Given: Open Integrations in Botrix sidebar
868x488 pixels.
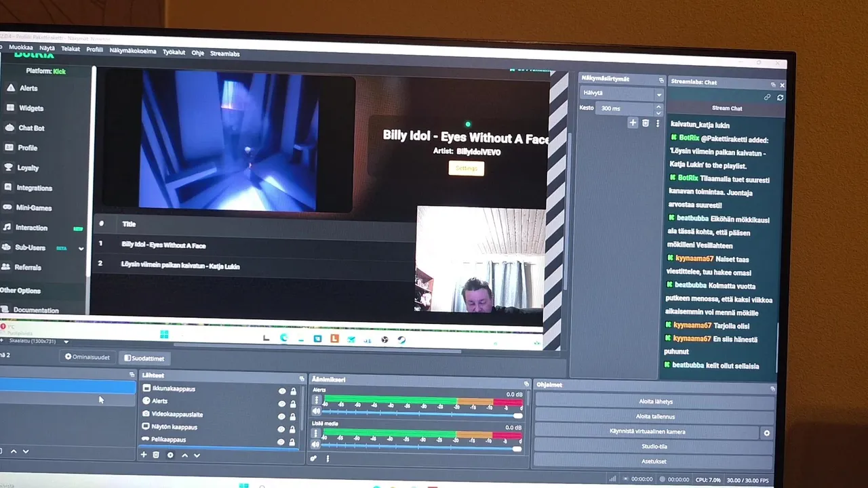Looking at the screenshot, I should point(34,188).
